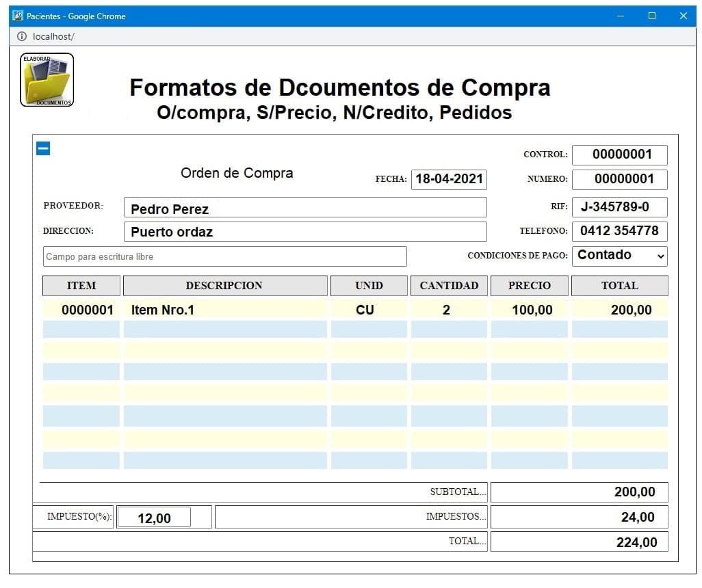Click the DESCRIPCION column header
The height and width of the screenshot is (588, 702).
[x=225, y=286]
